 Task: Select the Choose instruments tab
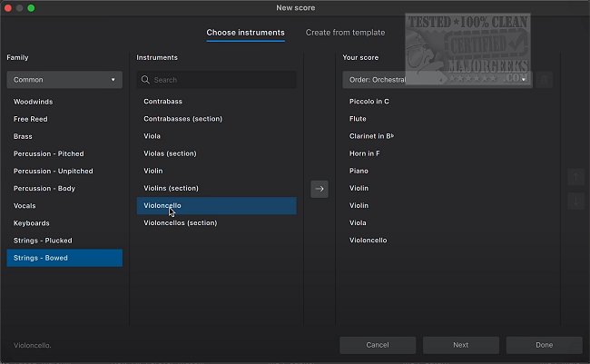click(x=245, y=33)
